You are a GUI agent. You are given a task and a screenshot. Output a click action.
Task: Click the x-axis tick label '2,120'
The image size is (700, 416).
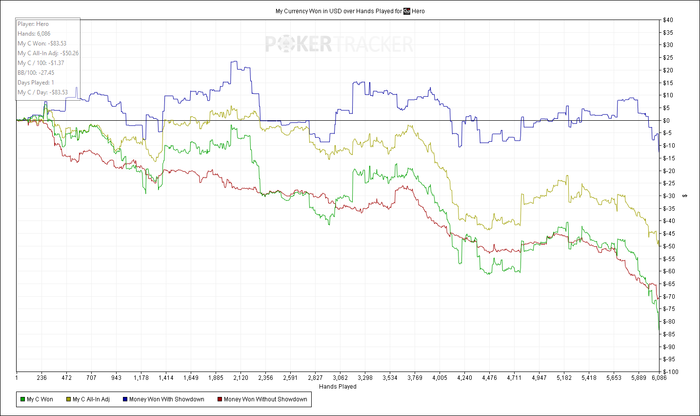[x=240, y=378]
